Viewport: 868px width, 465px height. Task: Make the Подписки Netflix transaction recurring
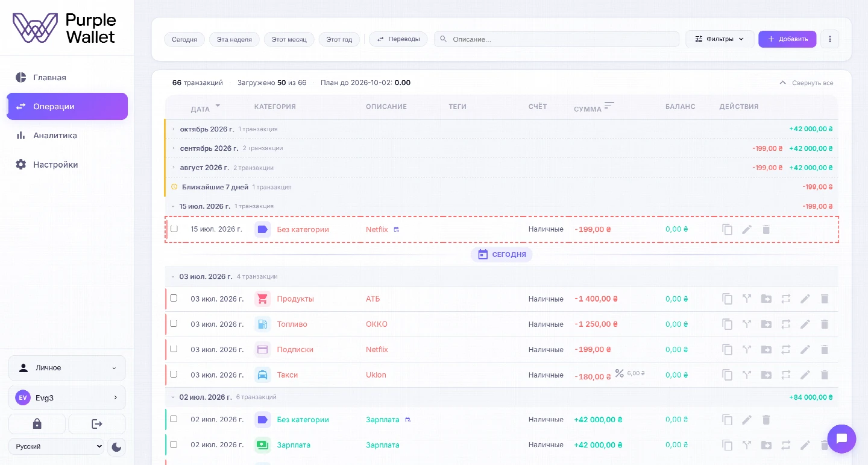[x=785, y=349]
